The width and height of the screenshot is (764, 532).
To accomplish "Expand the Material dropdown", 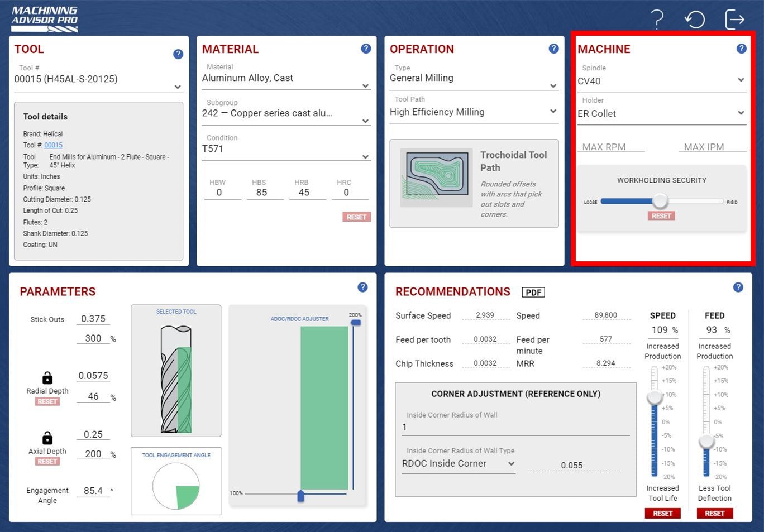I will (286, 79).
